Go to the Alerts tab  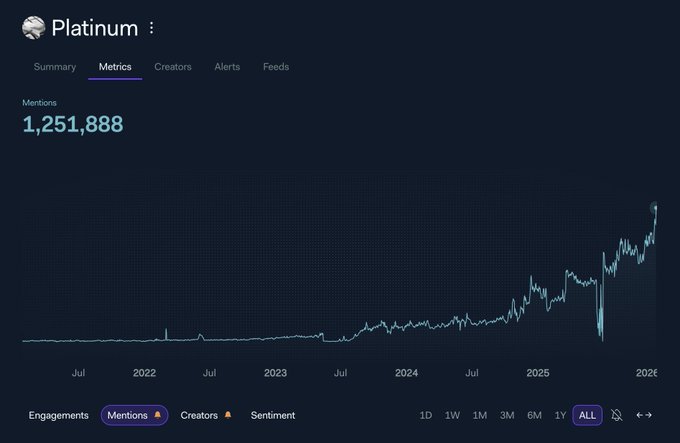coord(227,67)
